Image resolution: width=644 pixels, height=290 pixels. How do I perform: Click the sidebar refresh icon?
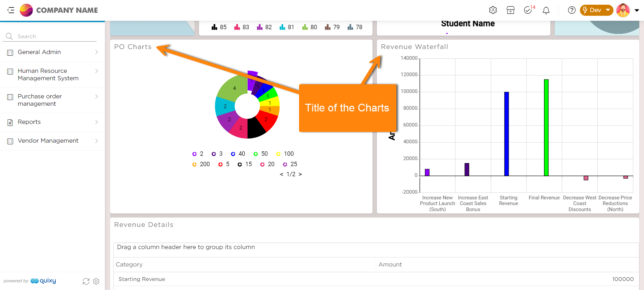(86, 281)
